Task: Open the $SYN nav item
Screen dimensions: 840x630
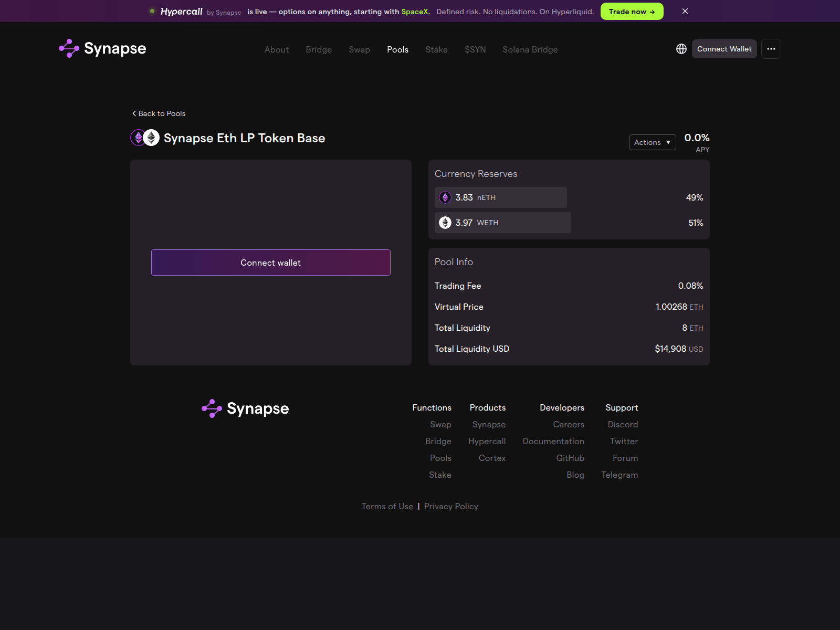Action: click(x=475, y=49)
